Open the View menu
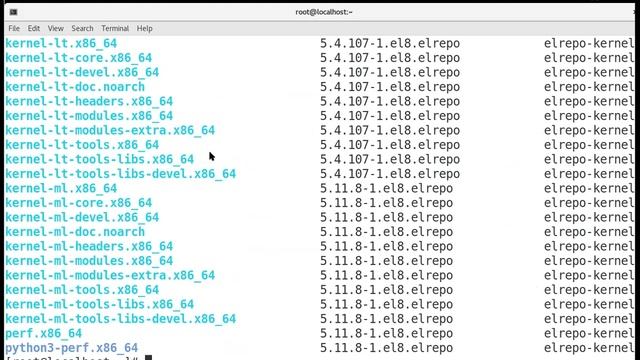This screenshot has height=360, width=640. 56,29
